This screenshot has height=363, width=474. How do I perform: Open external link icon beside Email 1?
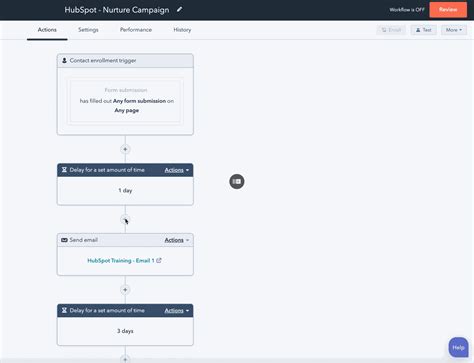coord(159,260)
